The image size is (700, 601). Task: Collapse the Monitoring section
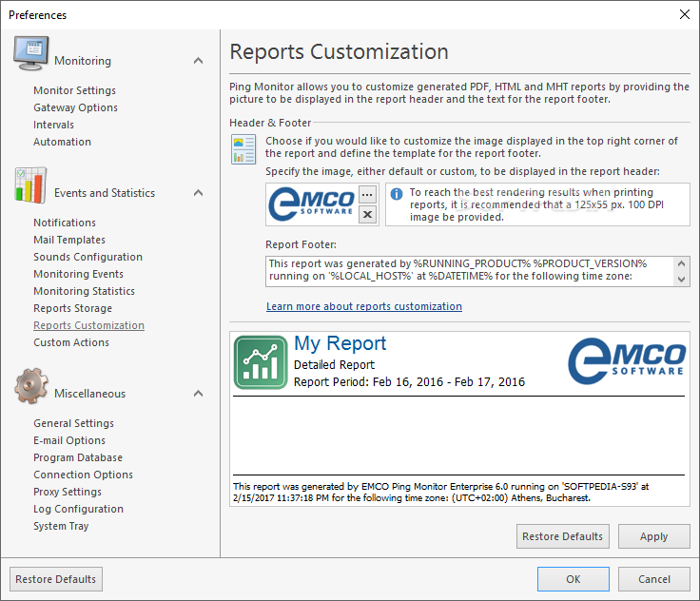pos(198,61)
